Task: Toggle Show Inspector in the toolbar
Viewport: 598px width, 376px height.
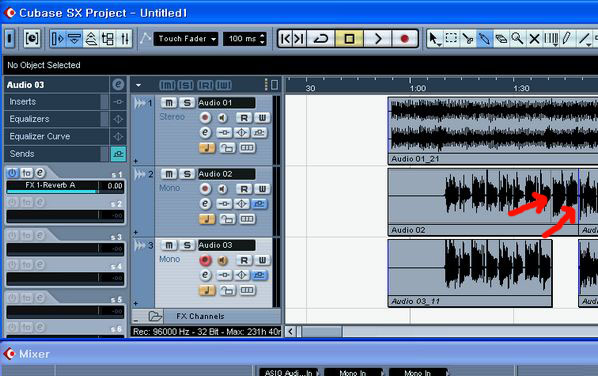Action: click(x=57, y=39)
